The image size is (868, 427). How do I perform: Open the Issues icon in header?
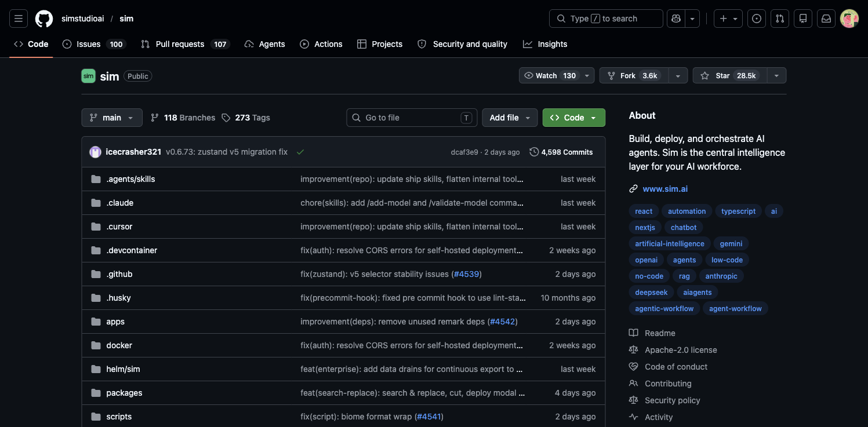click(x=757, y=19)
